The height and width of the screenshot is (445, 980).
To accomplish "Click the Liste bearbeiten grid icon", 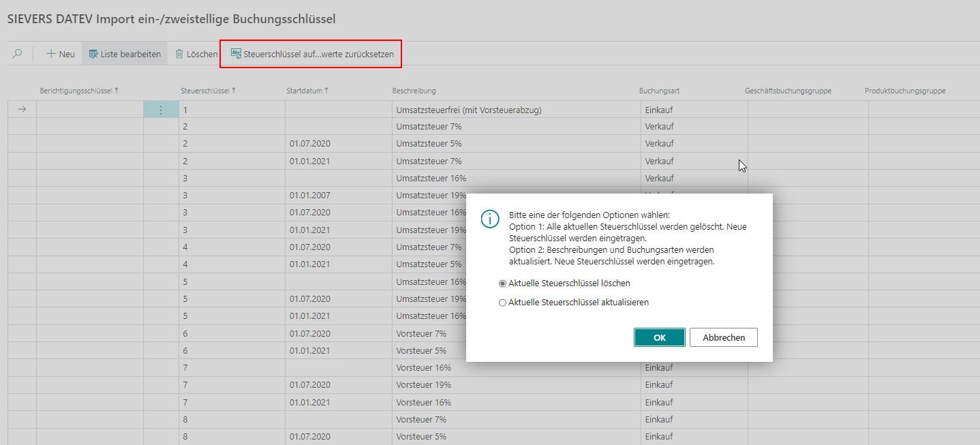I will pyautogui.click(x=93, y=54).
